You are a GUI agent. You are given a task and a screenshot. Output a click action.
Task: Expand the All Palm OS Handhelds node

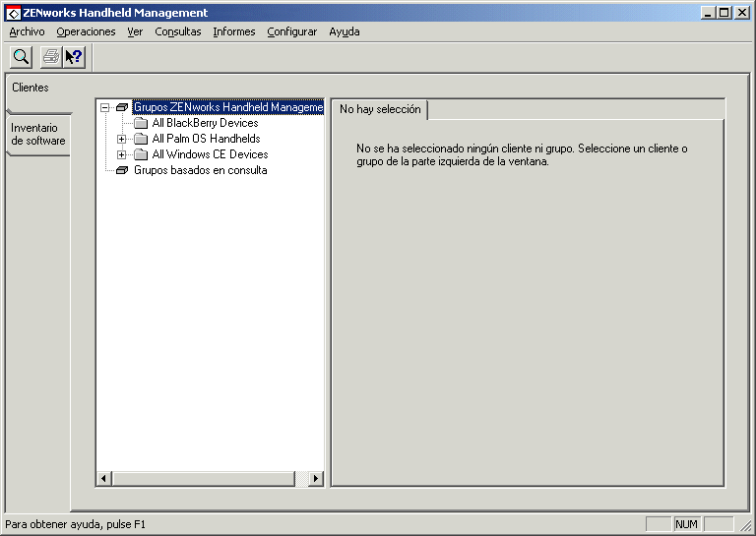coord(121,140)
